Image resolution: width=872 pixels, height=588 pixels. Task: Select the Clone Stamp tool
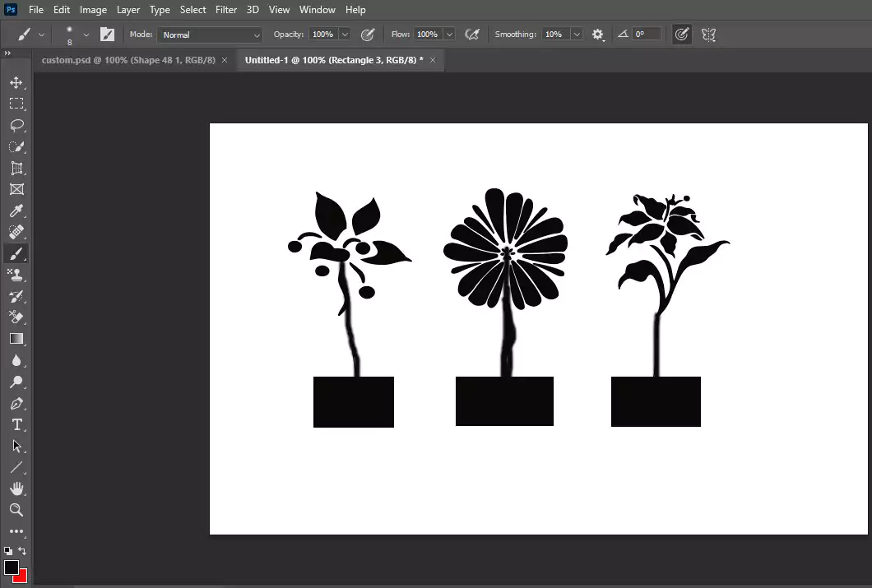[x=16, y=275]
